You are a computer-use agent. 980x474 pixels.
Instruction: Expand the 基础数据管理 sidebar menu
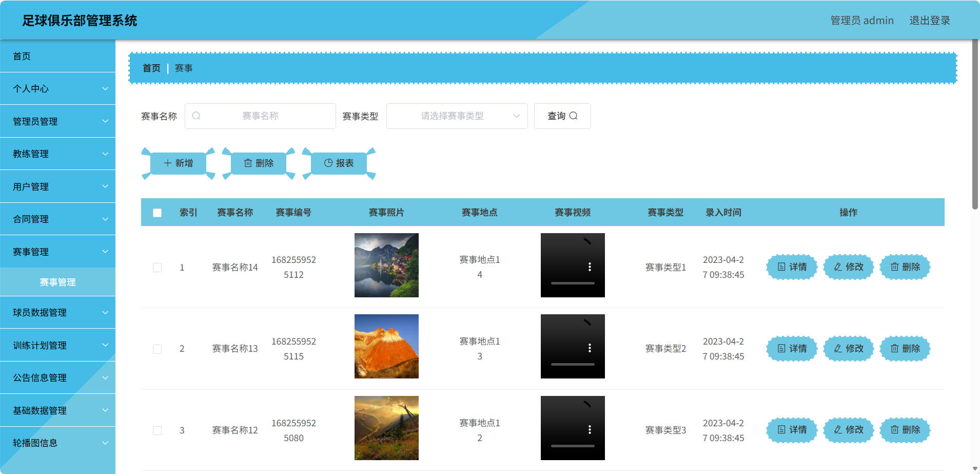[x=57, y=410]
